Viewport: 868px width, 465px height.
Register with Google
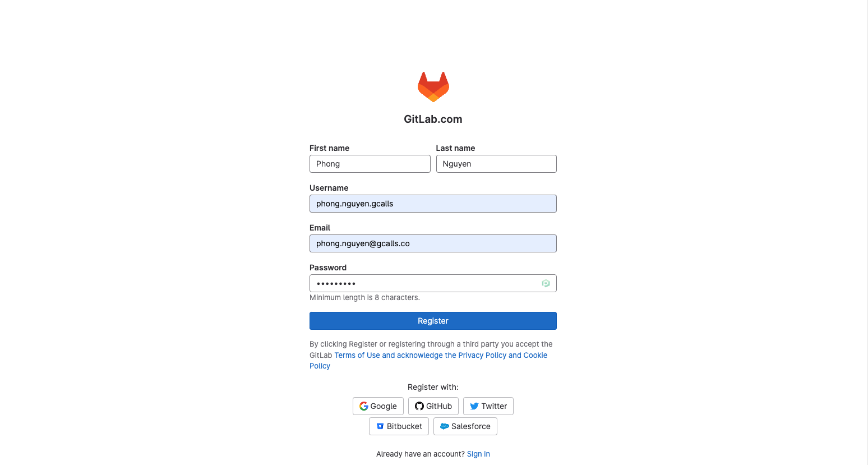(x=378, y=406)
